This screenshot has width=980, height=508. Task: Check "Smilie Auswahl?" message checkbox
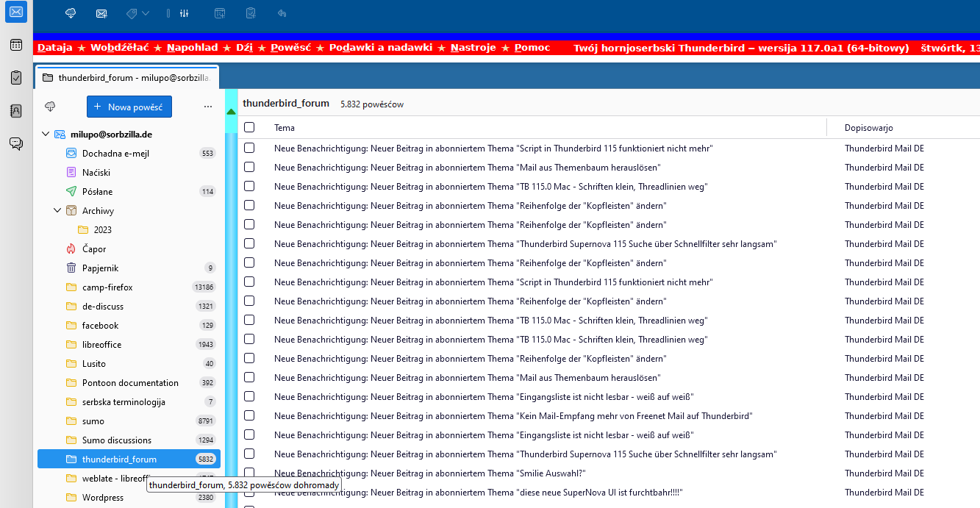[249, 473]
